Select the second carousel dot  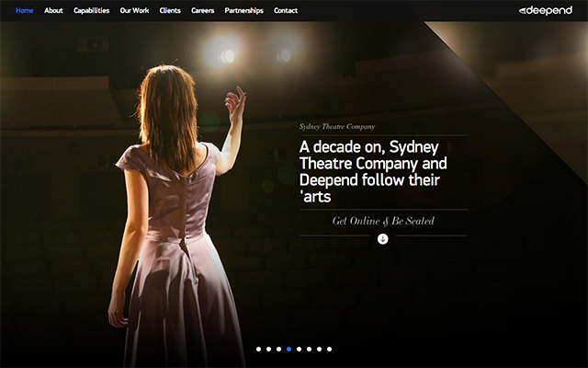[268, 350]
